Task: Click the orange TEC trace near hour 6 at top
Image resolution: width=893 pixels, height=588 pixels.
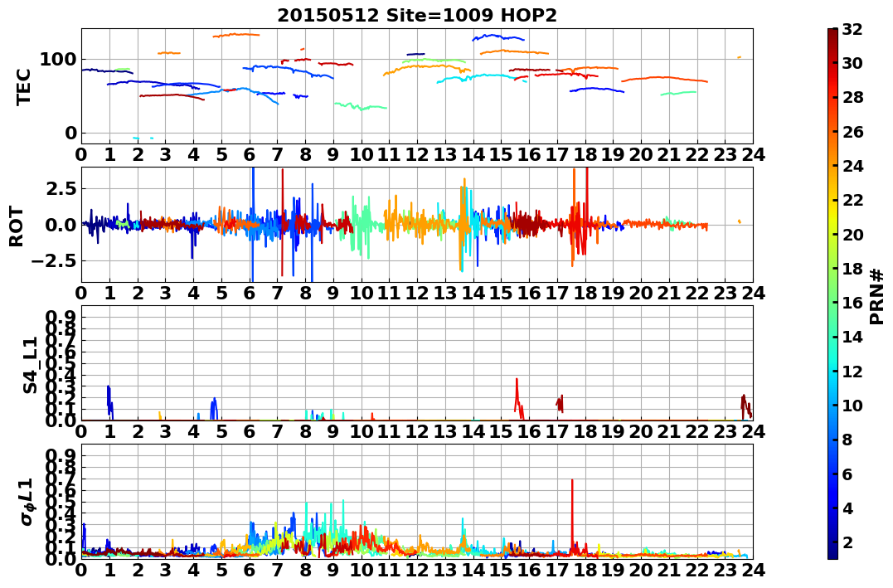Action: (235, 35)
